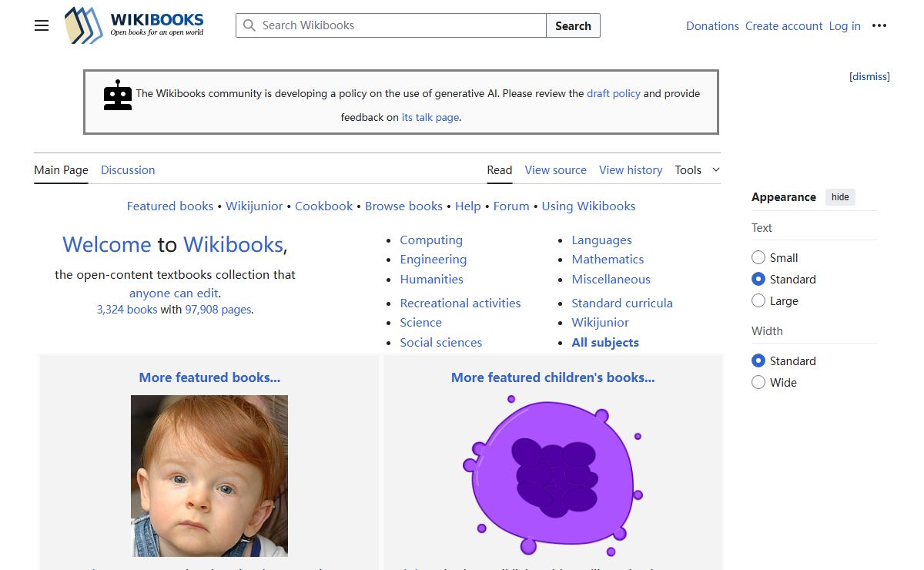Open the Main Page tab
Viewport: 924px width, 570px height.
[61, 170]
